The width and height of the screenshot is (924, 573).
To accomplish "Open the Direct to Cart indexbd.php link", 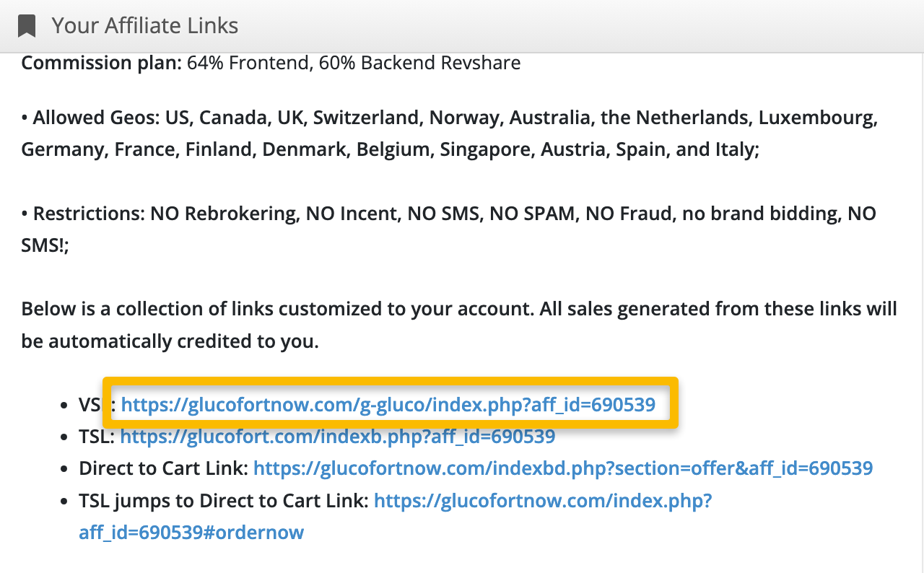I will click(562, 468).
